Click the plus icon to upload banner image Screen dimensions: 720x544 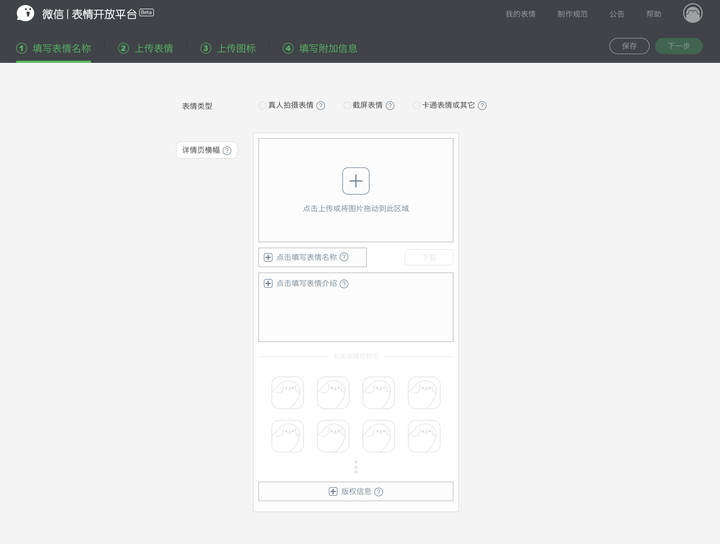356,181
